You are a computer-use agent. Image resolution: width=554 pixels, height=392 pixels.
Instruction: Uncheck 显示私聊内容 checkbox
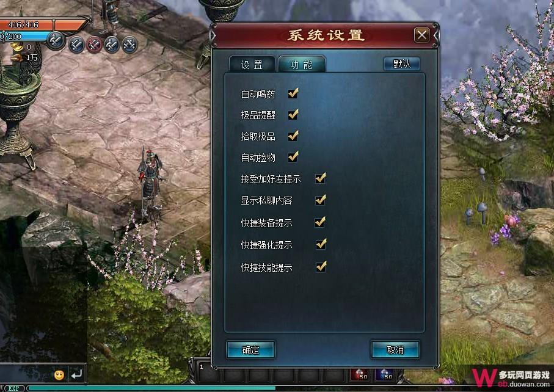(321, 200)
